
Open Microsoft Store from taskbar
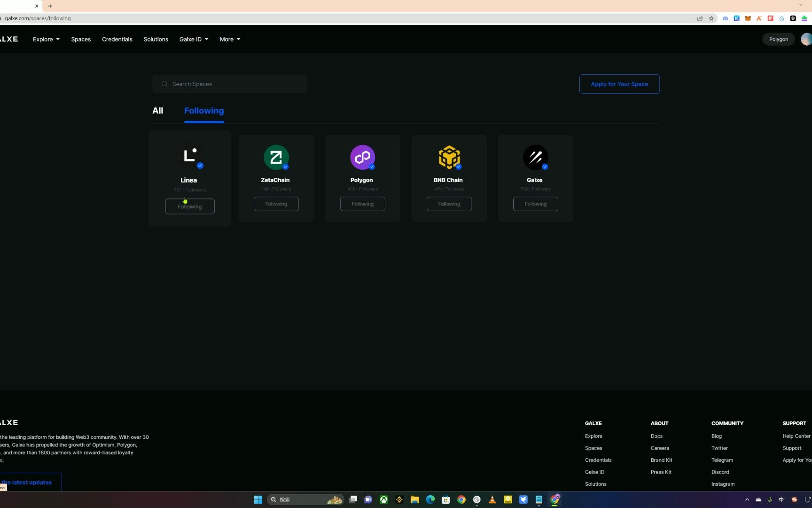pyautogui.click(x=446, y=500)
